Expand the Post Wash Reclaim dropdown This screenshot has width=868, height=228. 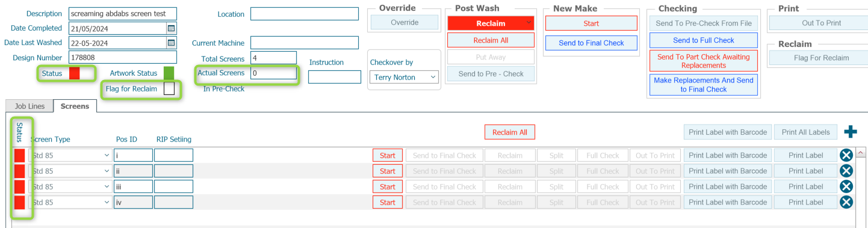pos(529,23)
